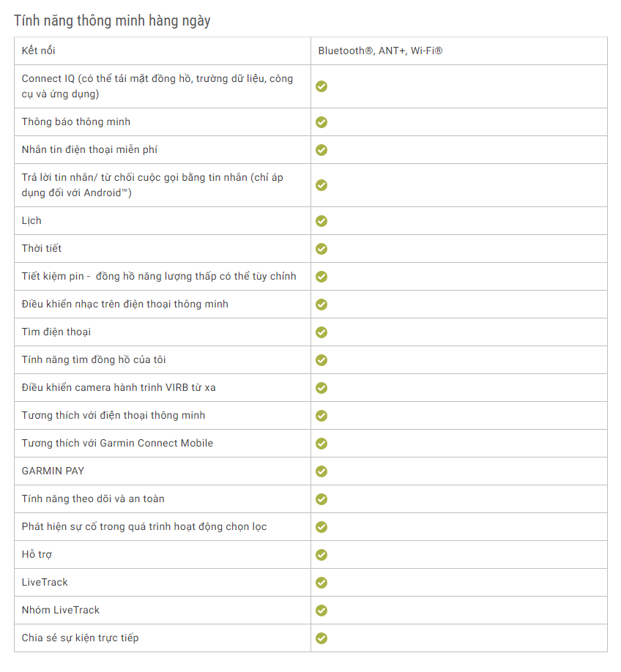621x672 pixels.
Task: Click the checkmark beside LiveTrack row
Action: coord(321,583)
